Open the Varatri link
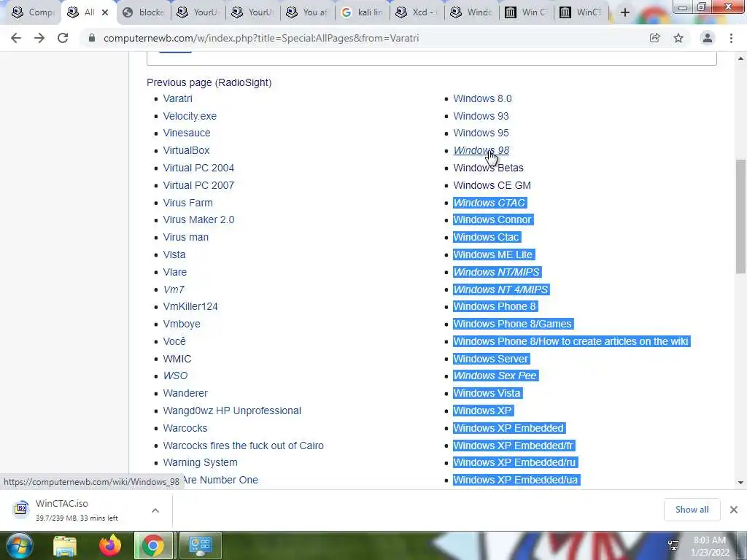The height and width of the screenshot is (560, 747). [x=178, y=98]
